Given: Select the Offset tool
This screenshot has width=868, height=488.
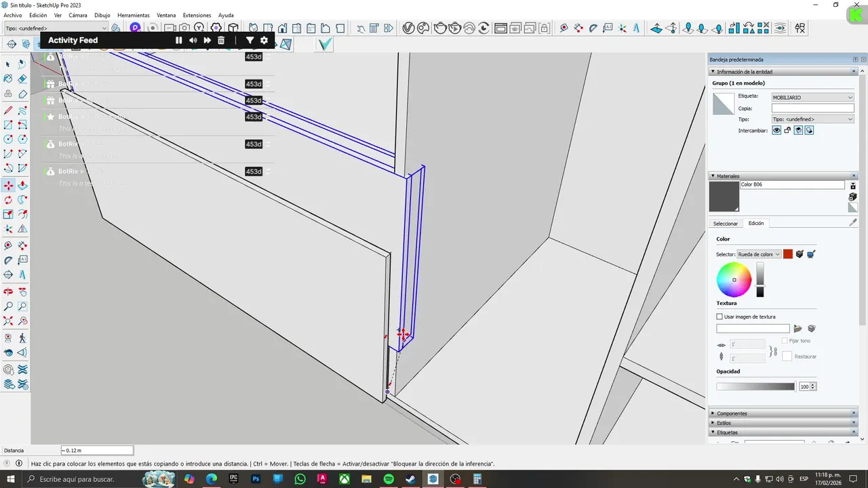Looking at the screenshot, I should (x=22, y=214).
